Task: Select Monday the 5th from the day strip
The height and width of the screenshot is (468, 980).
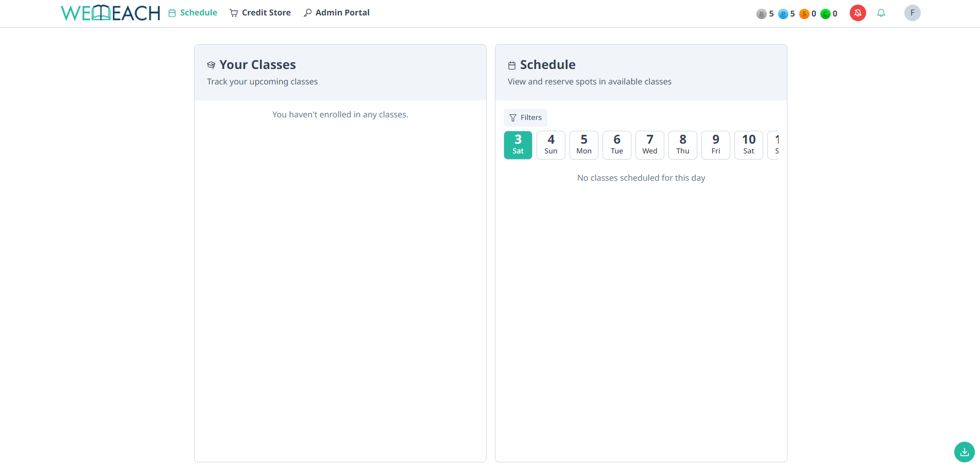Action: coord(583,145)
